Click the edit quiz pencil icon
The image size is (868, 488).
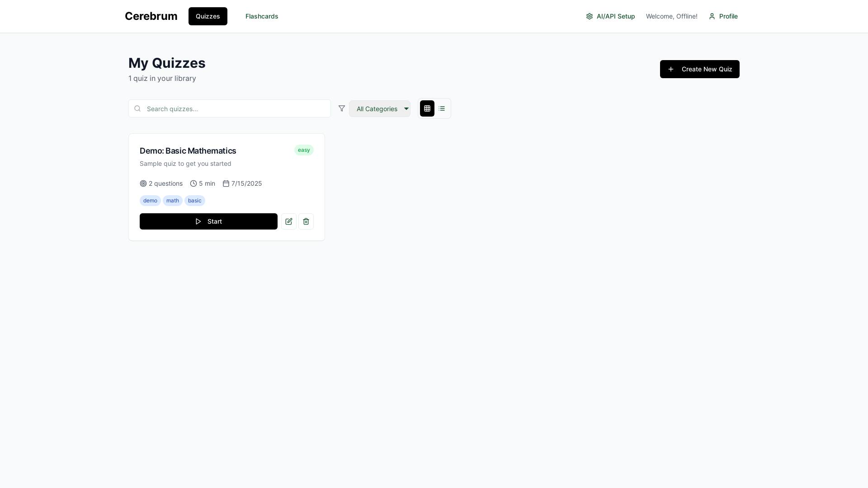point(289,221)
